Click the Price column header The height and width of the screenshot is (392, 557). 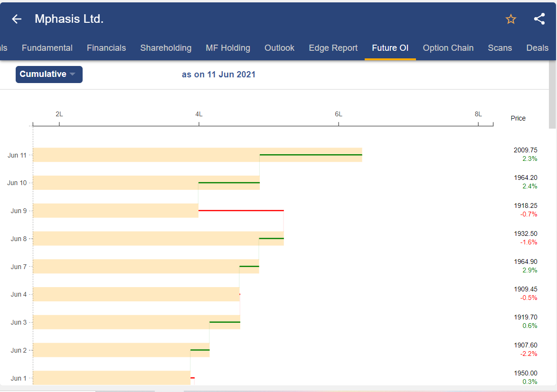518,118
